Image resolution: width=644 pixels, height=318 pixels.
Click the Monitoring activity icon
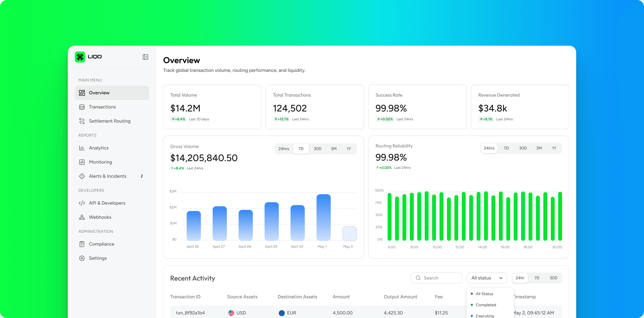tap(82, 162)
